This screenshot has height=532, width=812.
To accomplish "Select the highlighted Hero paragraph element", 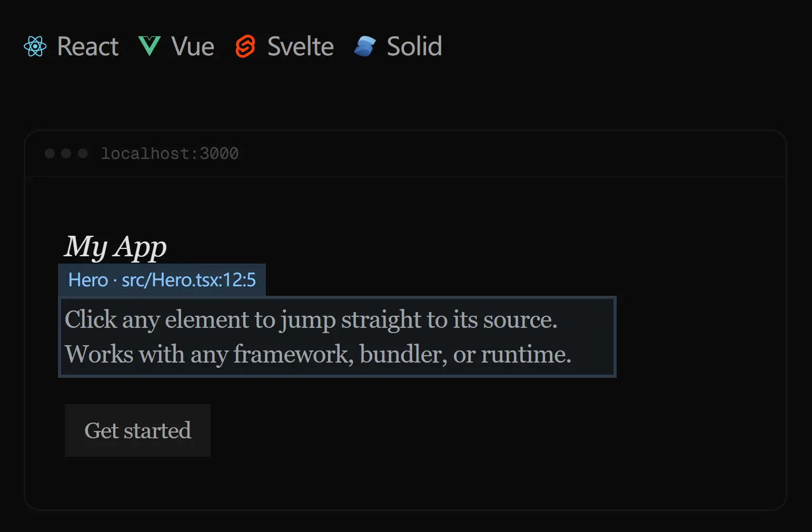I will [x=337, y=337].
